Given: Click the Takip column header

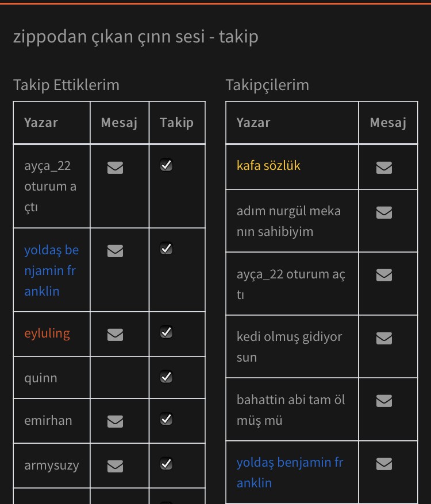Looking at the screenshot, I should point(176,122).
